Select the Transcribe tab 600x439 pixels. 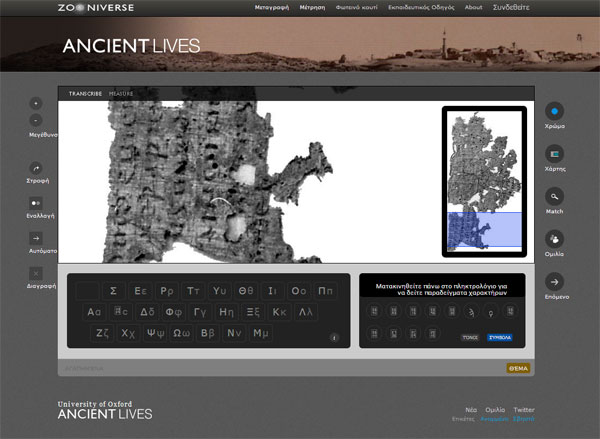[86, 94]
